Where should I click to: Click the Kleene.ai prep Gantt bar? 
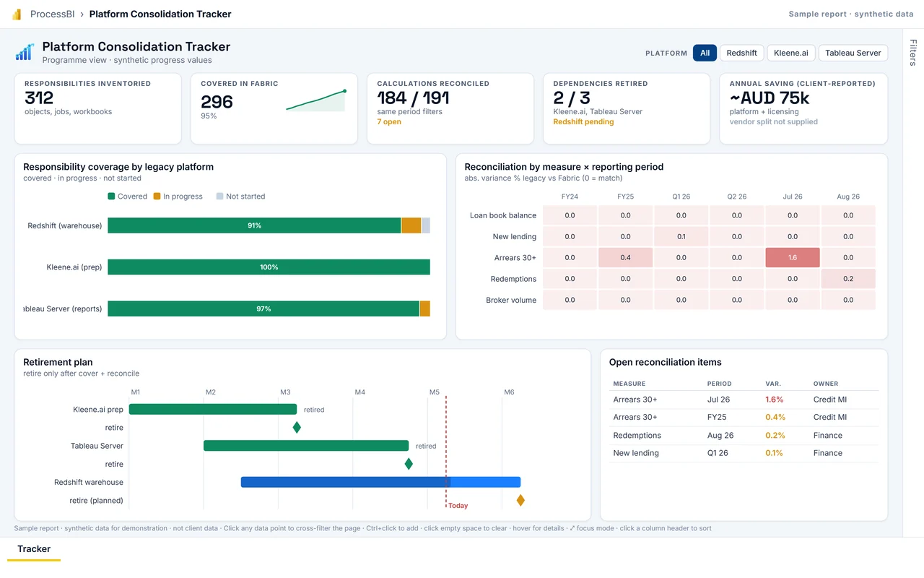tap(213, 409)
